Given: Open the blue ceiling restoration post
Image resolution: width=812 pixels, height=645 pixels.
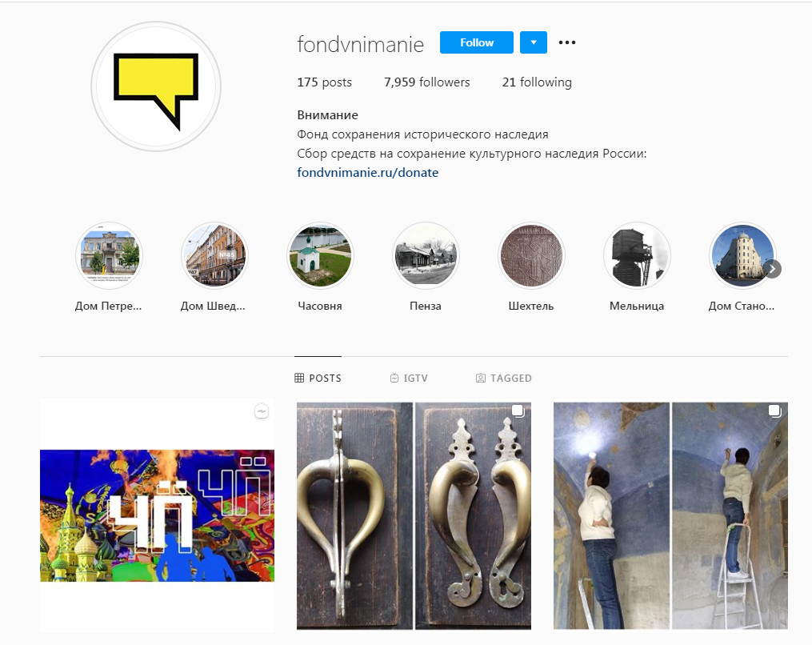Looking at the screenshot, I should coord(670,516).
